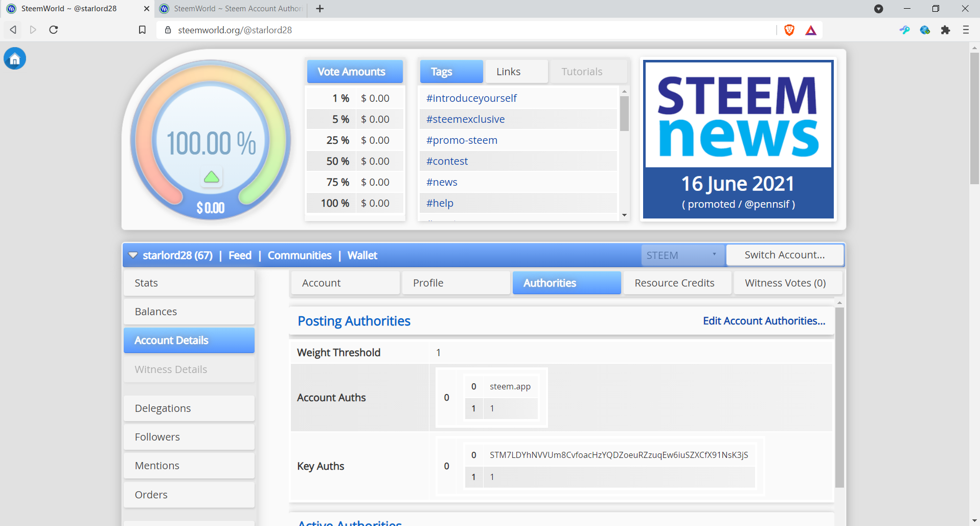Open the Tutorials tab

[x=588, y=72]
